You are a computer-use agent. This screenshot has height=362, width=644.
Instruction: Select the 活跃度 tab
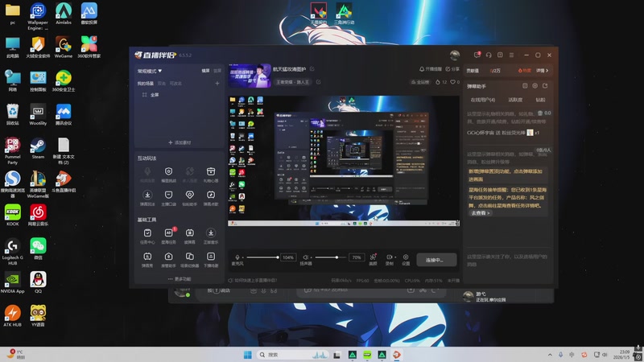(515, 100)
